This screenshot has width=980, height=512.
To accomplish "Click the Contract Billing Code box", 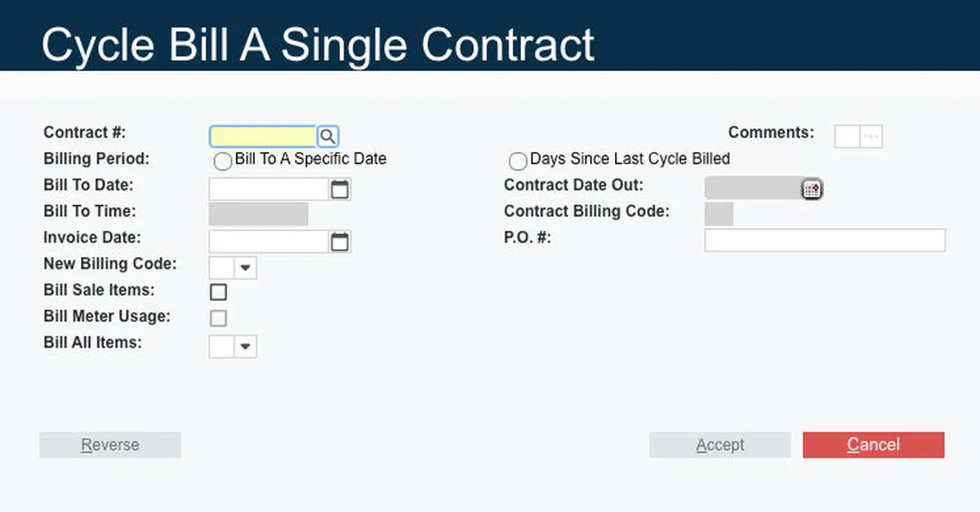I will click(719, 214).
